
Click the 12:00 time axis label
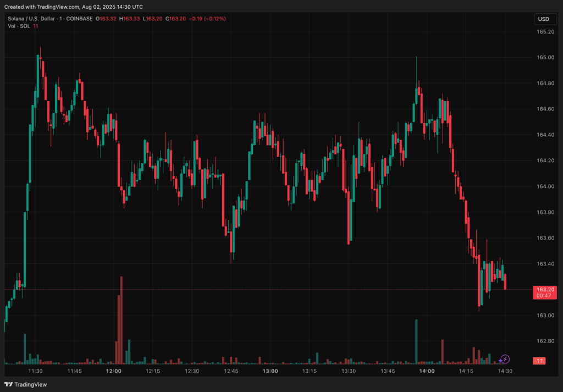pyautogui.click(x=114, y=371)
